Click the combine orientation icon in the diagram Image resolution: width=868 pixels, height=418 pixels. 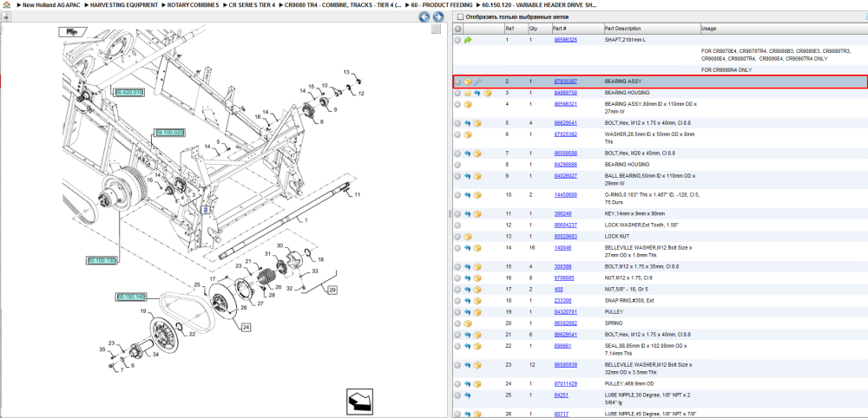coord(73,32)
